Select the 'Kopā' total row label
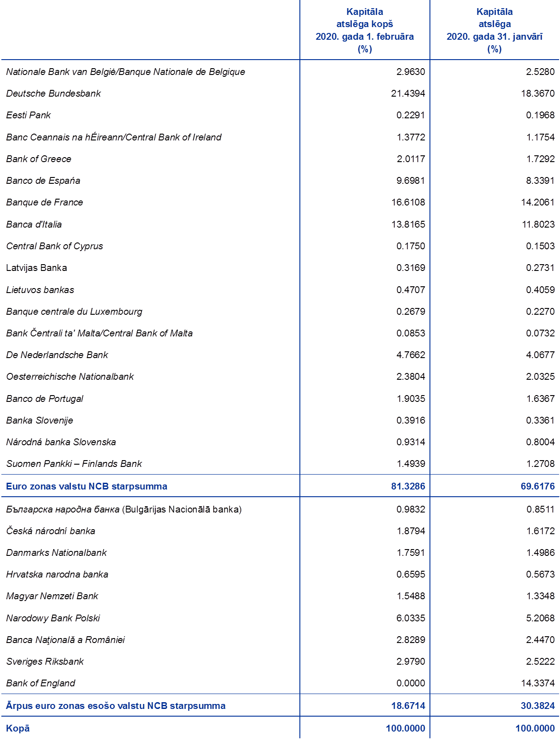The image size is (560, 741). click(18, 728)
